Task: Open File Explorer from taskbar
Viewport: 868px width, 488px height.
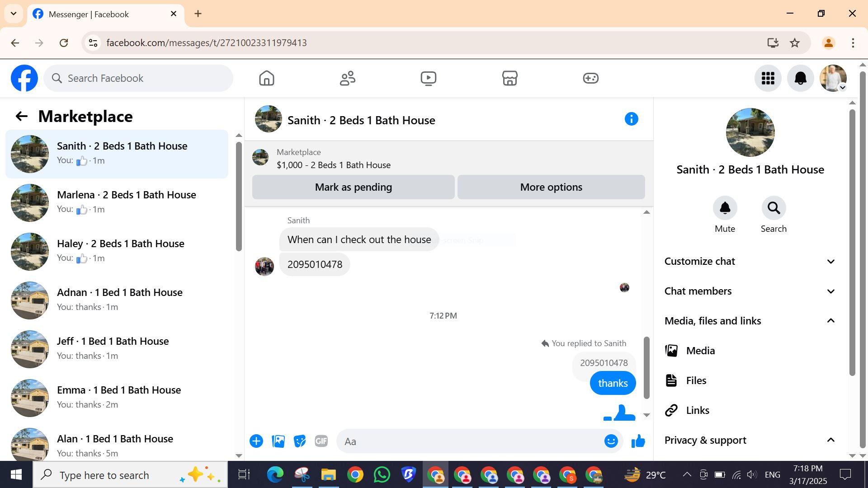Action: point(329,475)
